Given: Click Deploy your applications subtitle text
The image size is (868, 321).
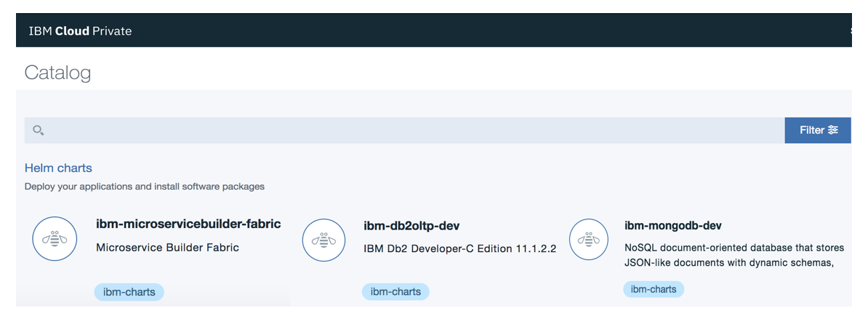Looking at the screenshot, I should 145,187.
